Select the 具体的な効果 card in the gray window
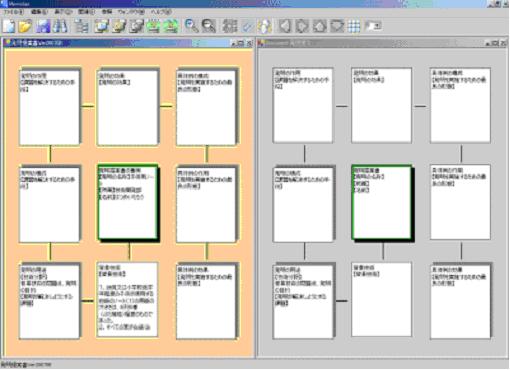The width and height of the screenshot is (510, 370). click(x=460, y=300)
